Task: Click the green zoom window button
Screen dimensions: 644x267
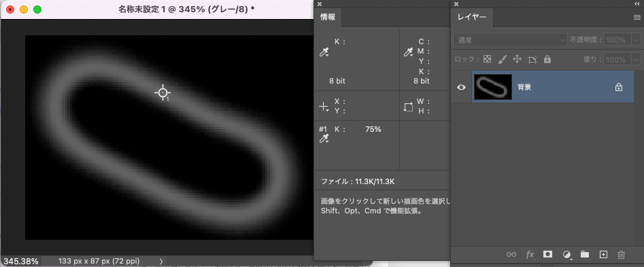Action: coord(37,10)
